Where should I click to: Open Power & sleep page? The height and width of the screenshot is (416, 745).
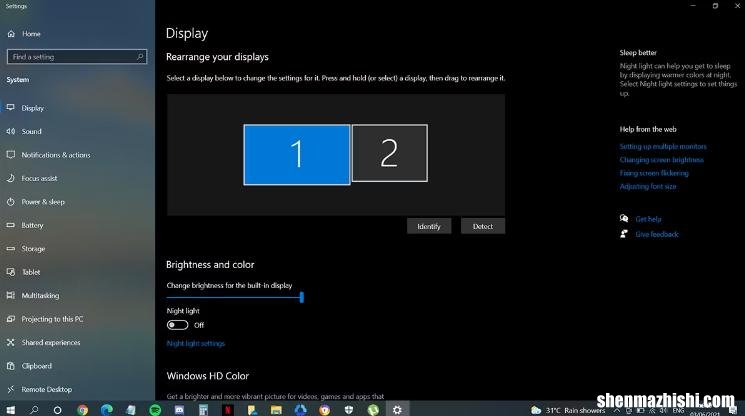click(x=43, y=201)
